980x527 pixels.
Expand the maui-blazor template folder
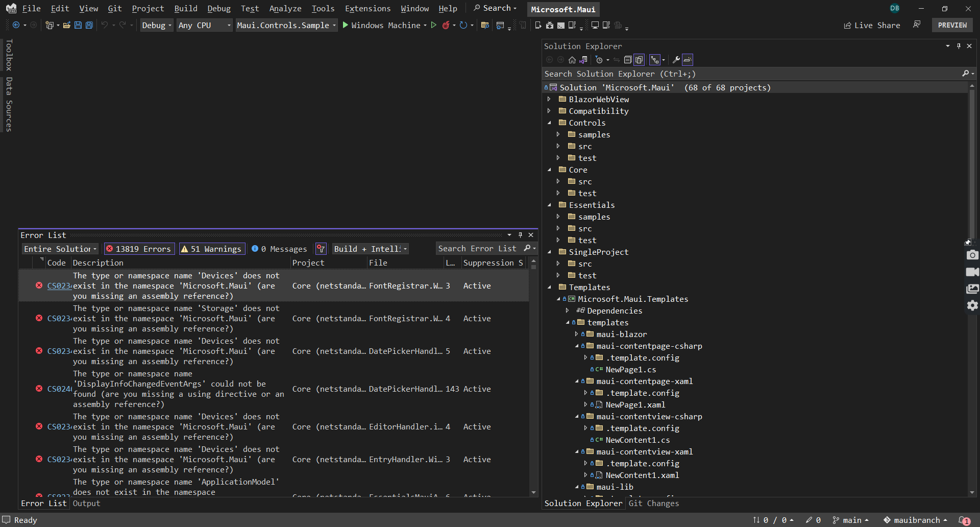coord(577,334)
